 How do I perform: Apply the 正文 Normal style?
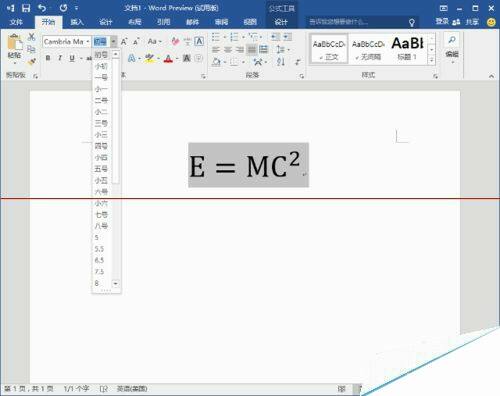tap(328, 50)
